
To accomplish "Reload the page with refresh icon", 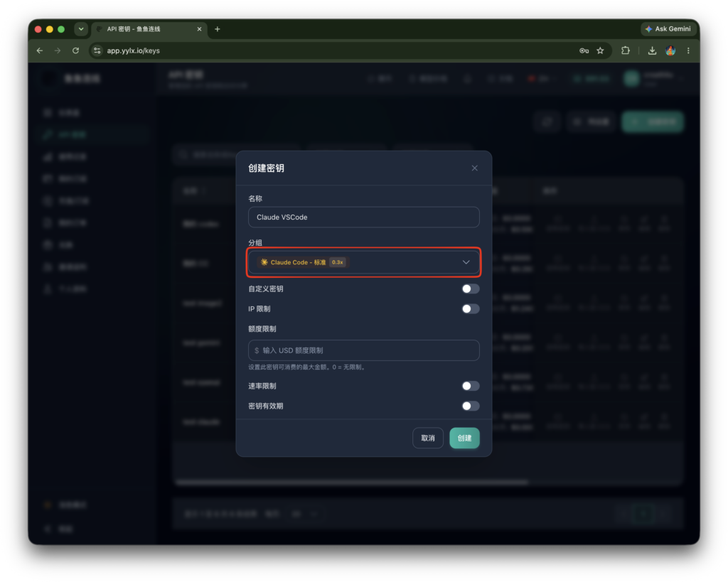I will (x=75, y=50).
